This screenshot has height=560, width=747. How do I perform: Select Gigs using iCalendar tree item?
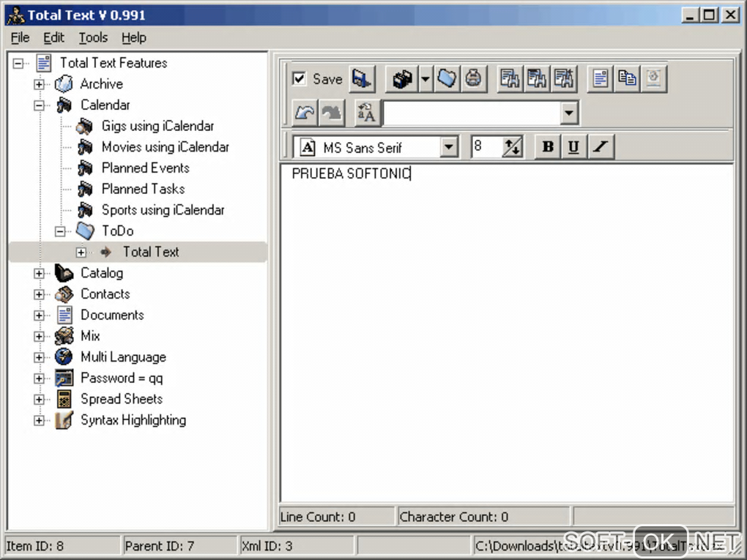157,126
